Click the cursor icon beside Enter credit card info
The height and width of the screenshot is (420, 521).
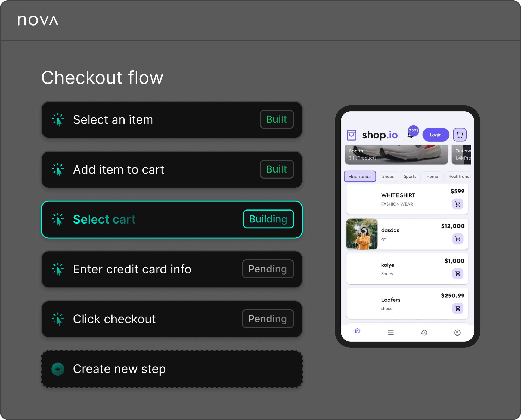(58, 269)
